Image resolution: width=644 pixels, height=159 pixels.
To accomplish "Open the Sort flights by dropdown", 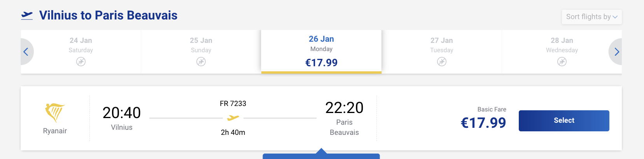I will coord(591,17).
